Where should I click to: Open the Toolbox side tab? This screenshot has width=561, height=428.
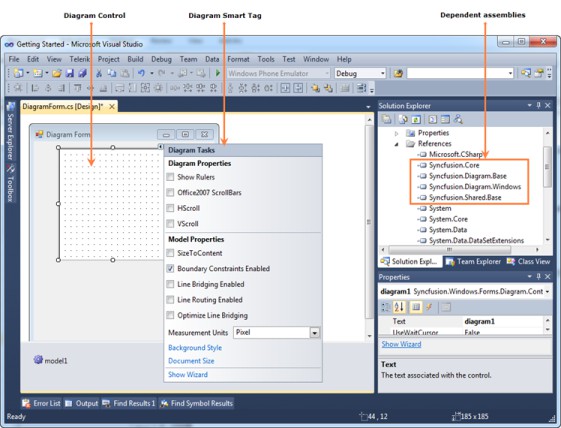tap(11, 184)
